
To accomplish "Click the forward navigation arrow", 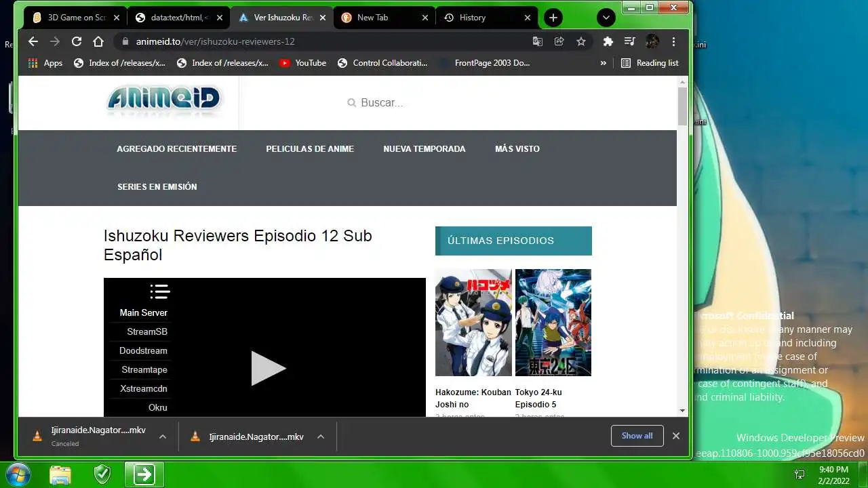I will click(x=55, y=41).
